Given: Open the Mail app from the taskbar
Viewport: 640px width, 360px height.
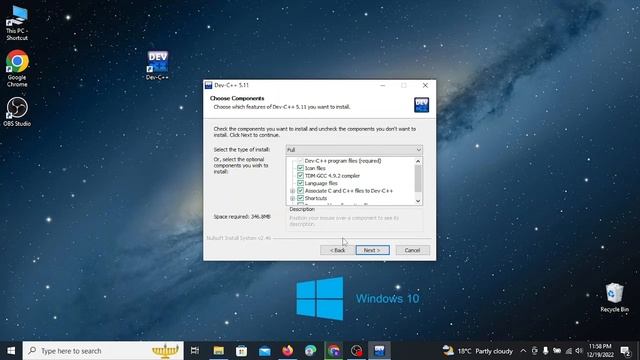Looking at the screenshot, I should [x=264, y=351].
